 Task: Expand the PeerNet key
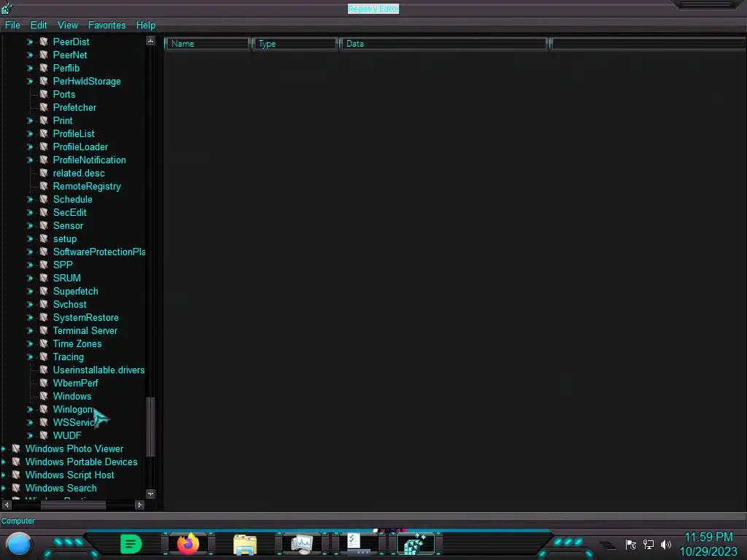29,55
